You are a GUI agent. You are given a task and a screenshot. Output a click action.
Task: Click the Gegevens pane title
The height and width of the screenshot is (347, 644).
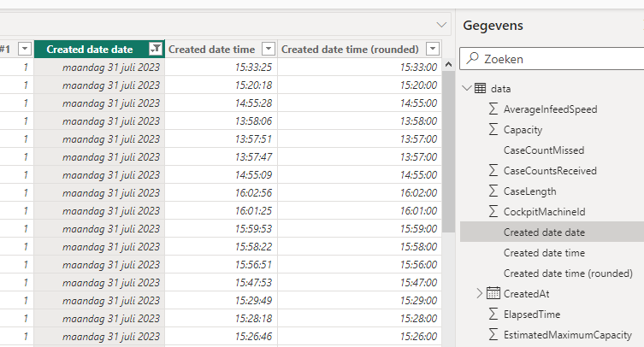[x=493, y=26]
